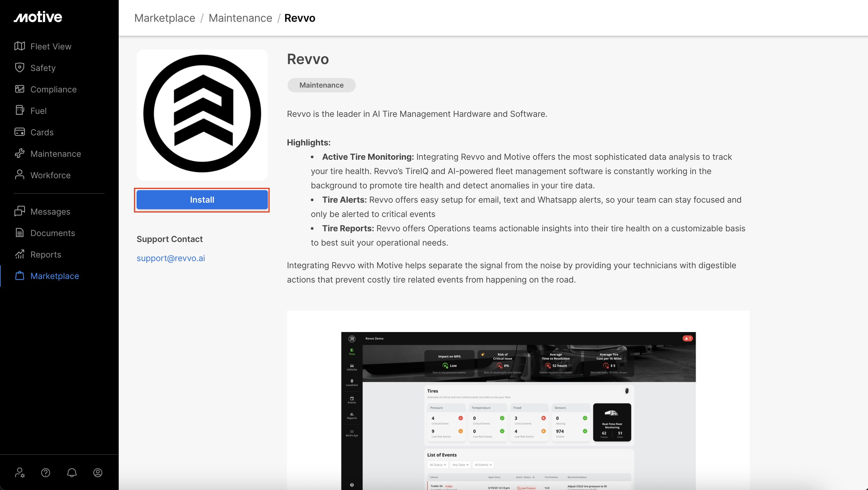The height and width of the screenshot is (490, 868).
Task: Open the Safety menu item
Action: click(43, 68)
